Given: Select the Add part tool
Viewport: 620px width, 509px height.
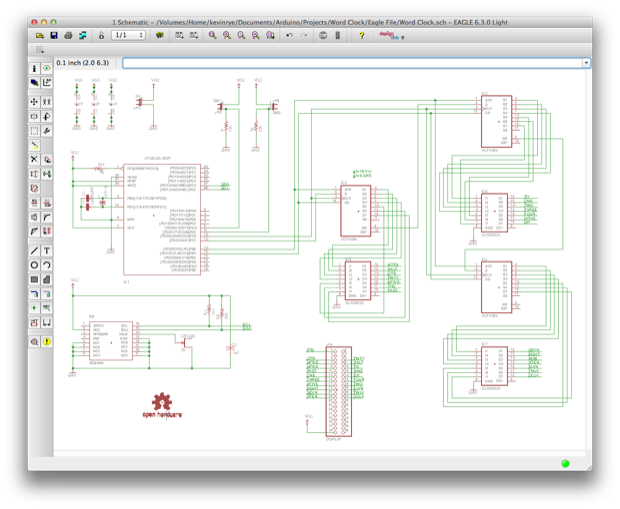Looking at the screenshot, I should [47, 160].
